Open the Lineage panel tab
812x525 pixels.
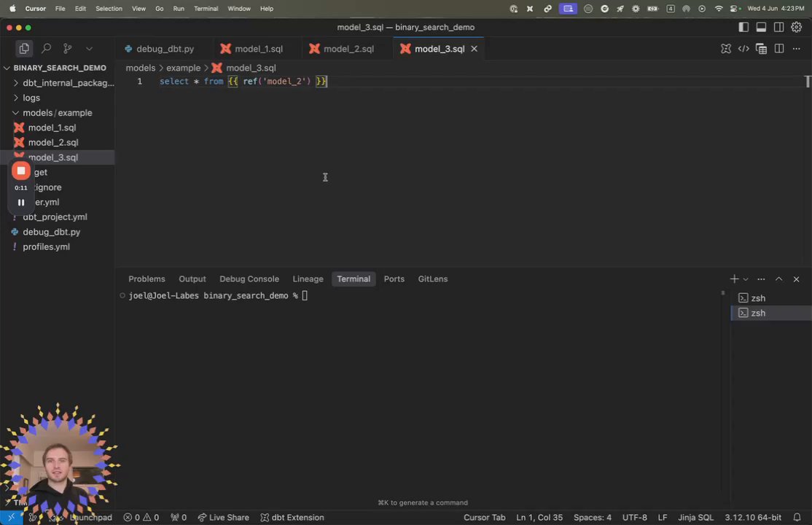[x=308, y=279]
